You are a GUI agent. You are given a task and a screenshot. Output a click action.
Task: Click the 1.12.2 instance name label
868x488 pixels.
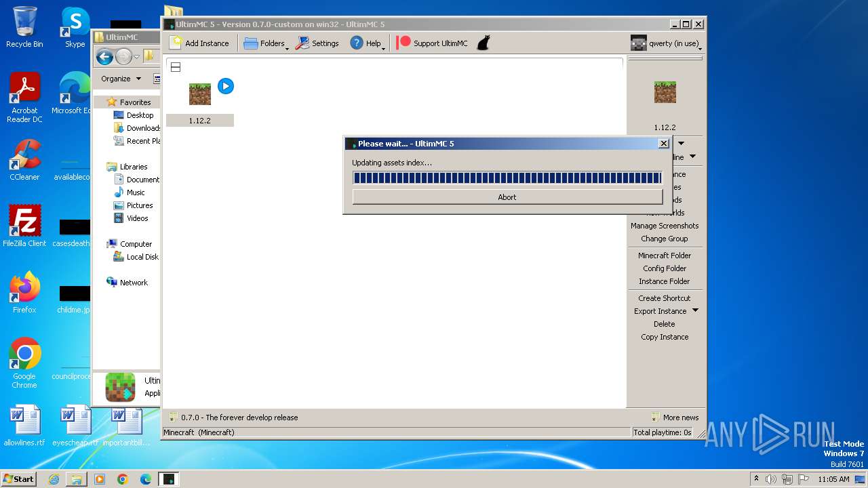(200, 121)
